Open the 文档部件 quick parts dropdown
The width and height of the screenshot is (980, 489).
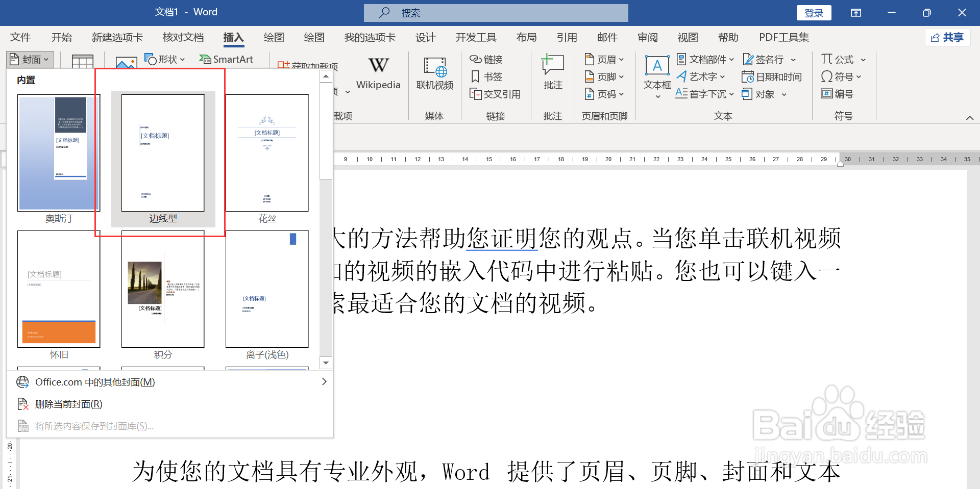[x=705, y=60]
